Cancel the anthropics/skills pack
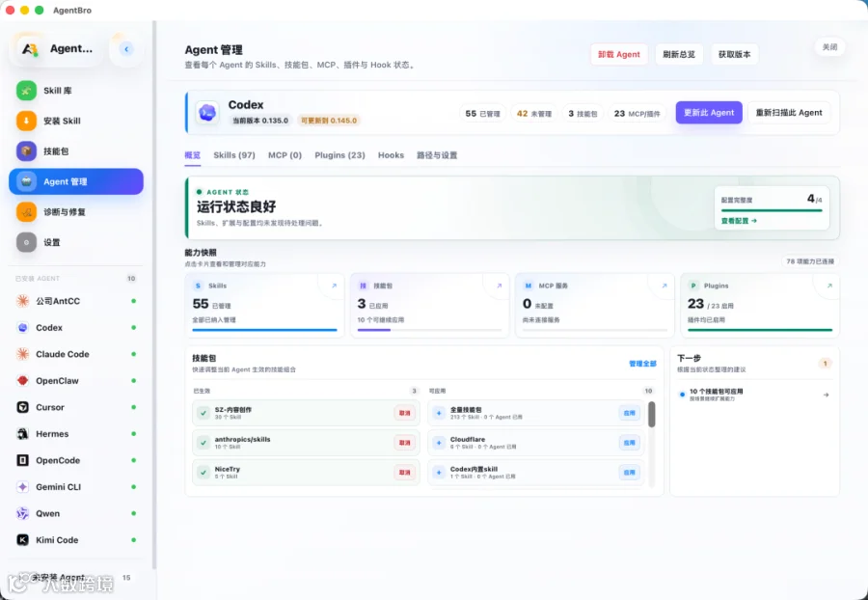Image resolution: width=868 pixels, height=600 pixels. 405,443
